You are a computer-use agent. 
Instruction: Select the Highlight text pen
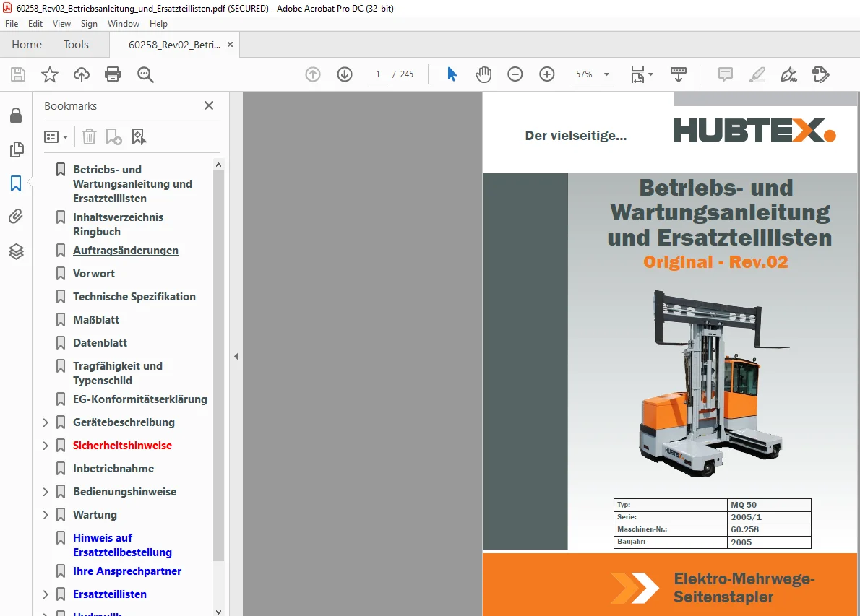tap(757, 74)
